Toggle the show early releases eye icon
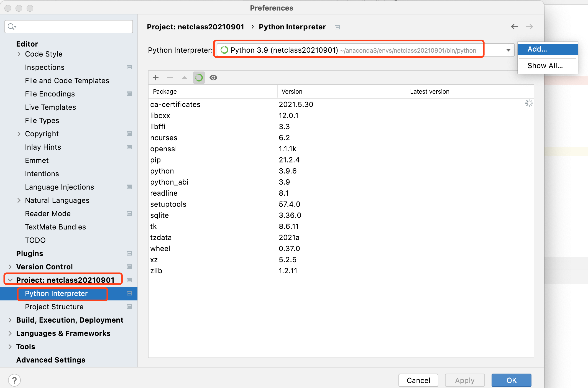 (213, 78)
